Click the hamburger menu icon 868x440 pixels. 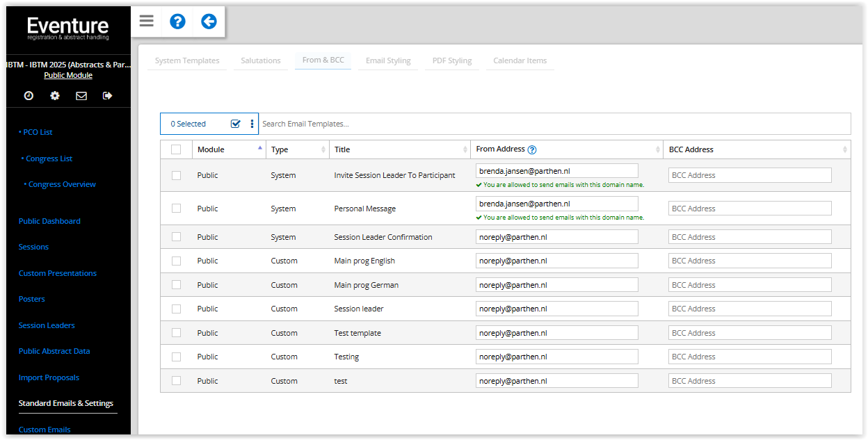(146, 21)
